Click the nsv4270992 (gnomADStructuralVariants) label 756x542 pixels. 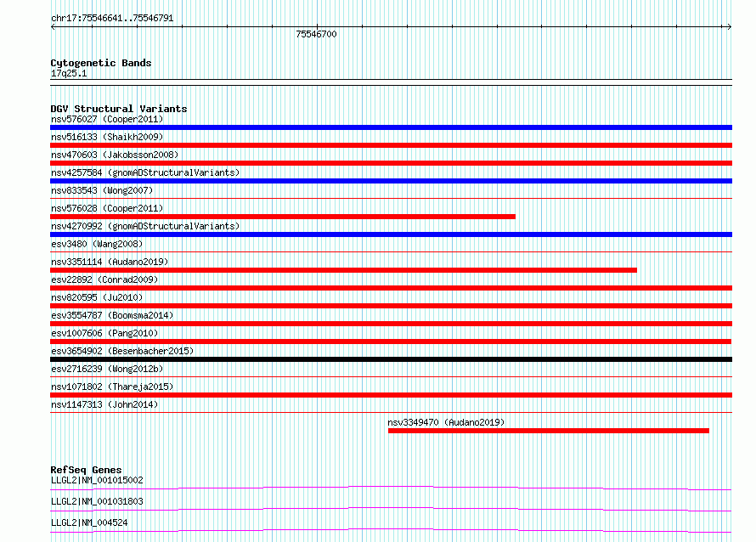[x=145, y=226]
